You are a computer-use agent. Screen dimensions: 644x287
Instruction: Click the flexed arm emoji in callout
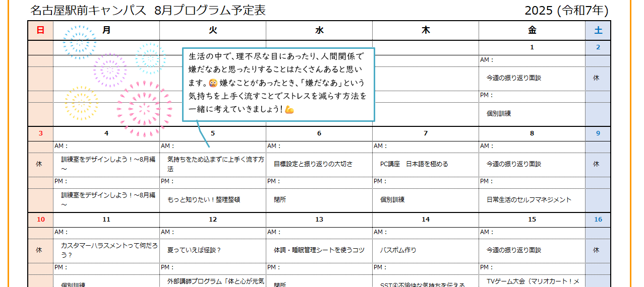pos(289,109)
